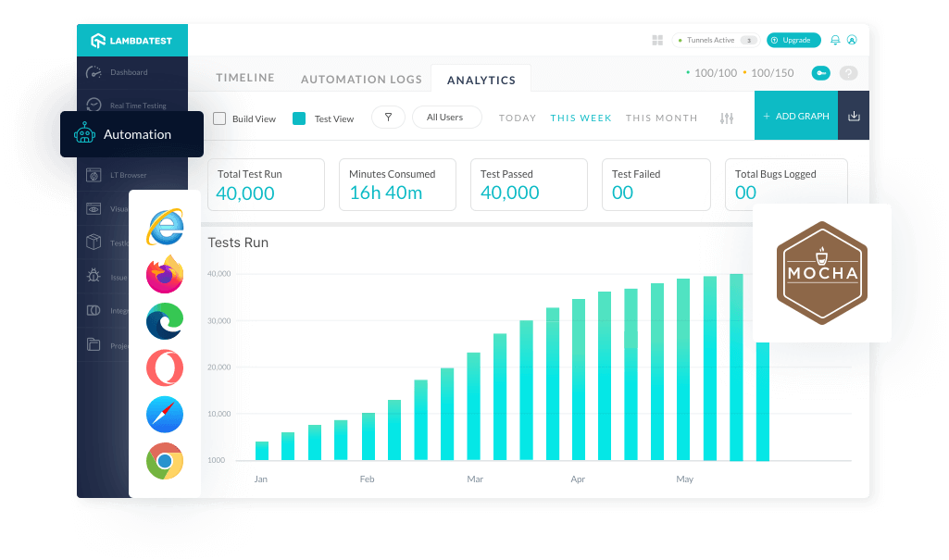Enable the Build View checkbox

click(219, 118)
